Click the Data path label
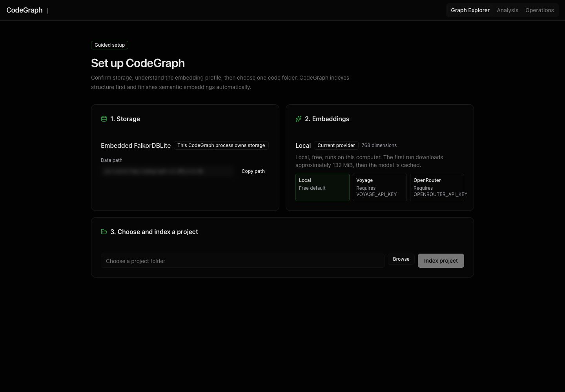 click(111, 160)
